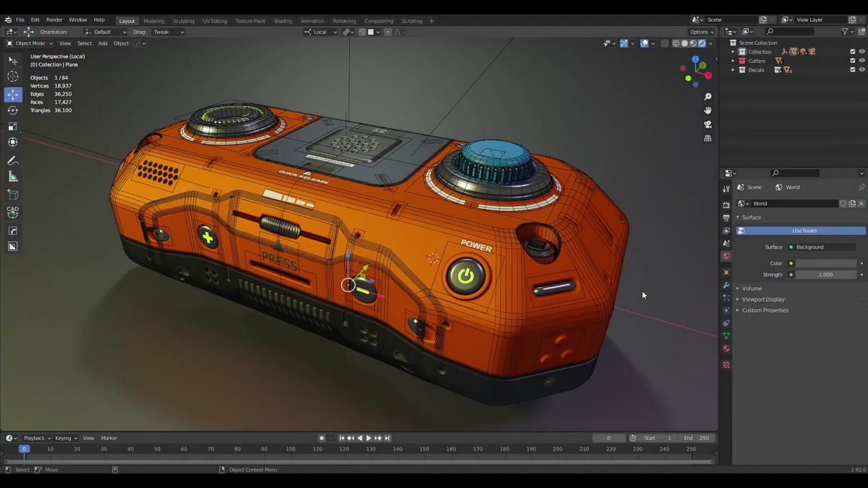Click the timeline Marker button
868x488 pixels.
click(109, 438)
